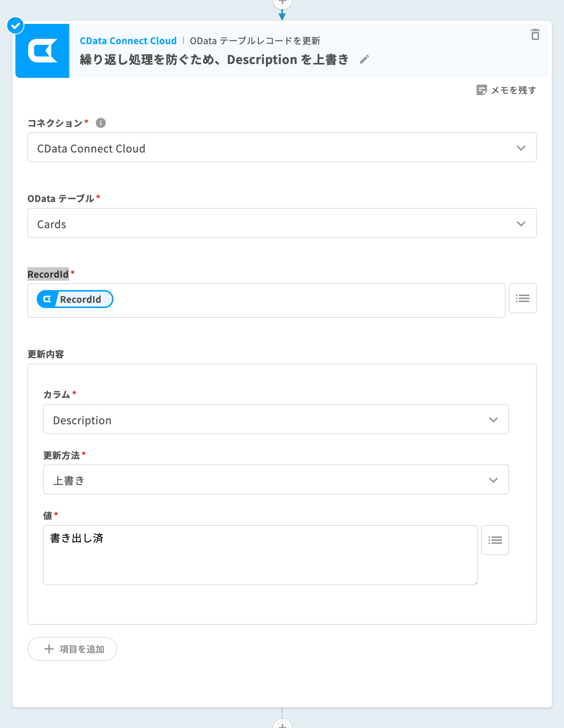Image resolution: width=564 pixels, height=728 pixels.
Task: Delete this step with the trash icon
Action: 535,35
